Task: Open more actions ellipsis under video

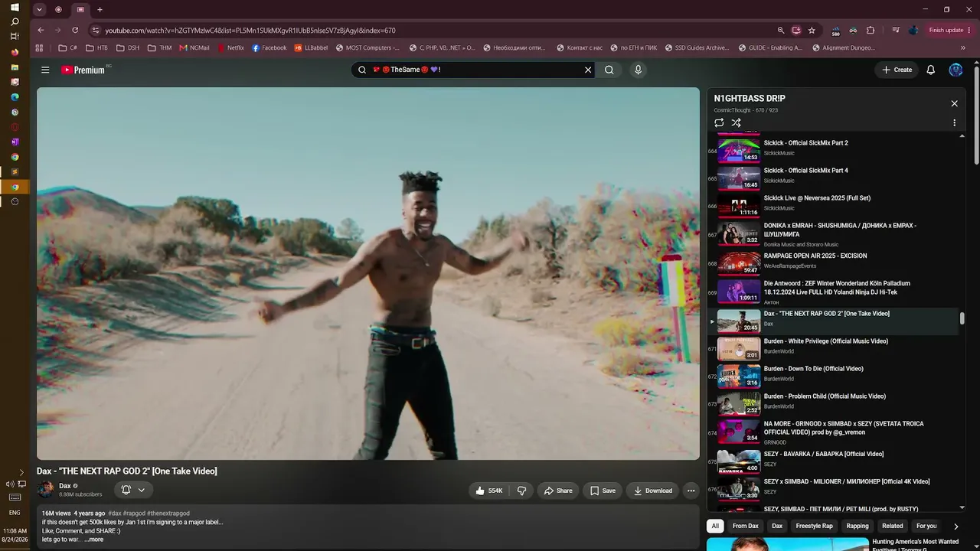Action: coord(691,491)
